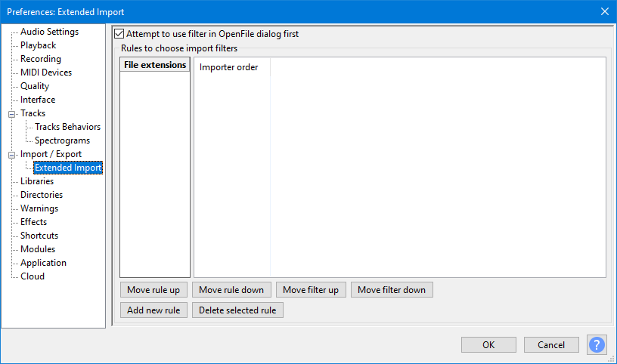617x364 pixels.
Task: Open the help icon button
Action: click(597, 344)
